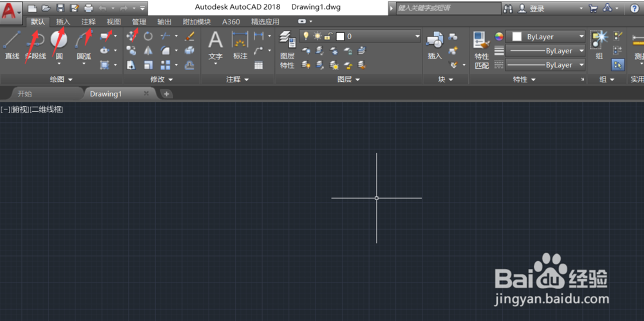The height and width of the screenshot is (321, 644).
Task: Click the Explode tool icon
Action: 189,50
